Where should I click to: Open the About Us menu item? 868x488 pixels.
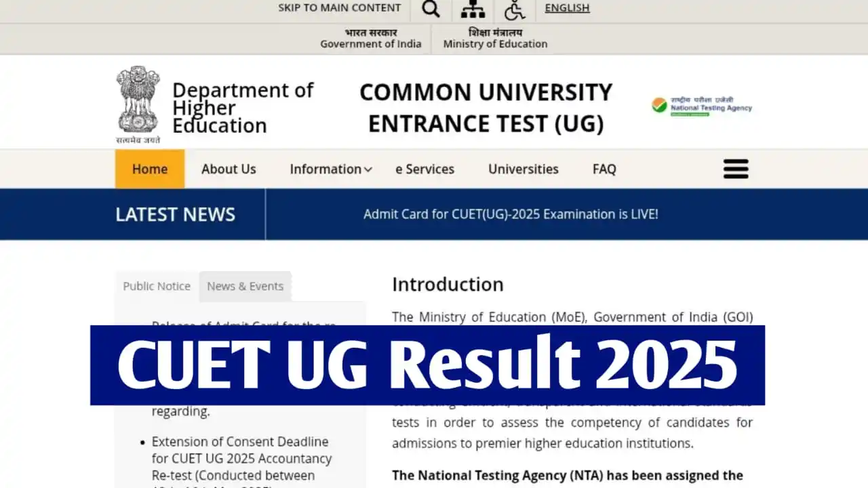(229, 169)
